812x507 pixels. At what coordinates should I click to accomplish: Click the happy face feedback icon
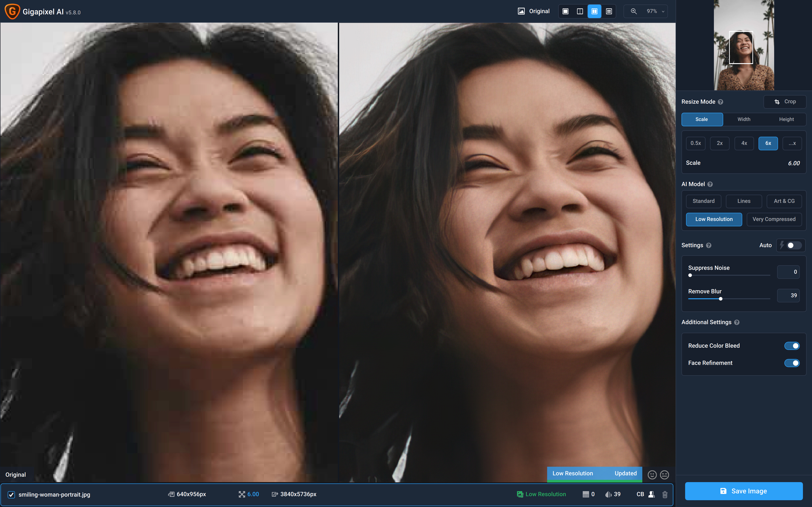[652, 475]
